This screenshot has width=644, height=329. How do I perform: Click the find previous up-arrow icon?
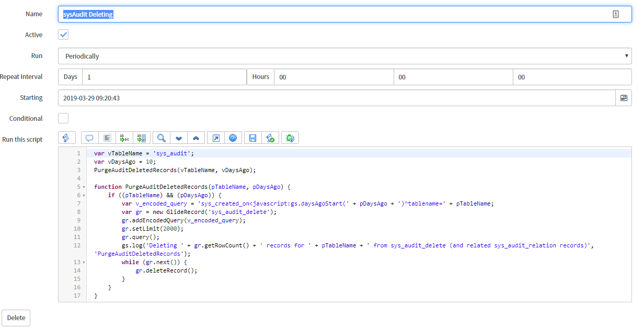click(x=196, y=138)
